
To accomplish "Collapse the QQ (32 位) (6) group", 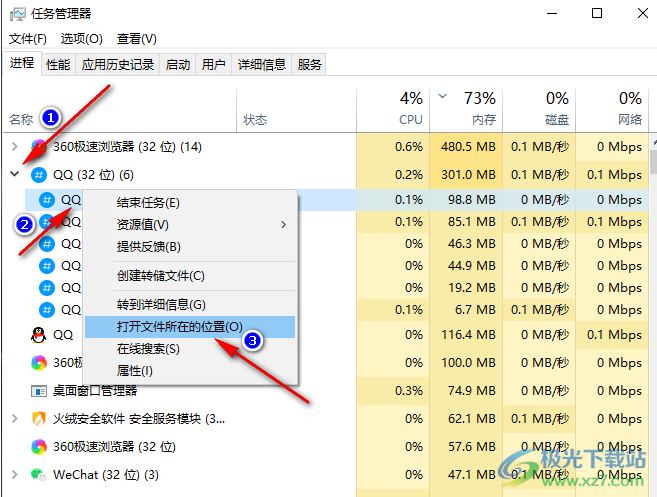I will [x=15, y=174].
